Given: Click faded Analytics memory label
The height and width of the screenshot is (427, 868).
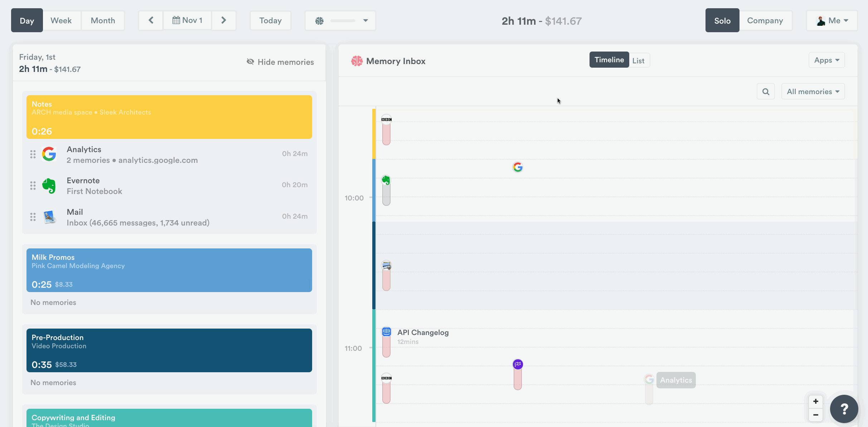Looking at the screenshot, I should [x=676, y=380].
